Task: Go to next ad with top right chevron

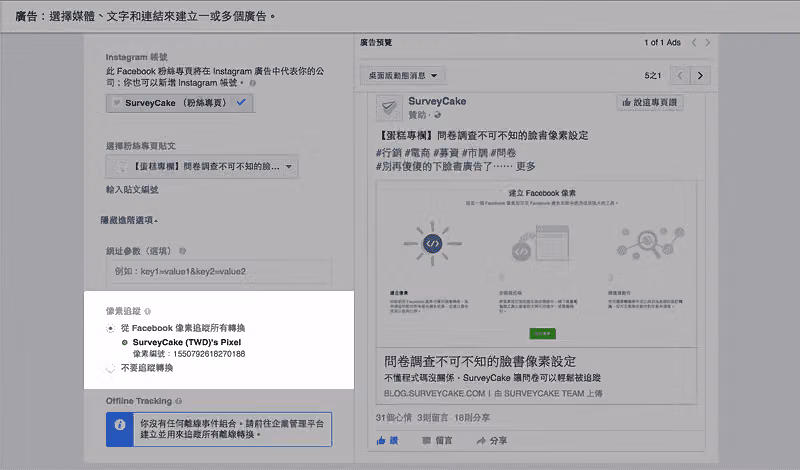Action: [708, 43]
